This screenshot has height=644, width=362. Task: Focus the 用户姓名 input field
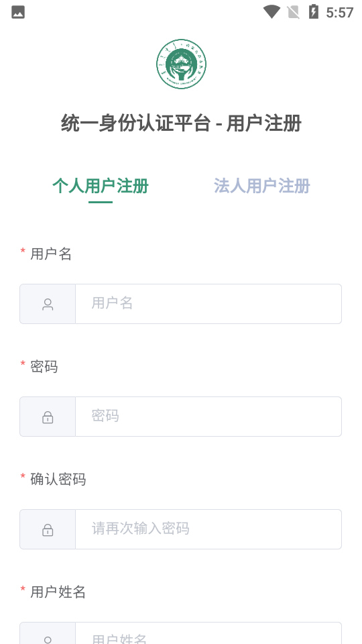pos(208,633)
